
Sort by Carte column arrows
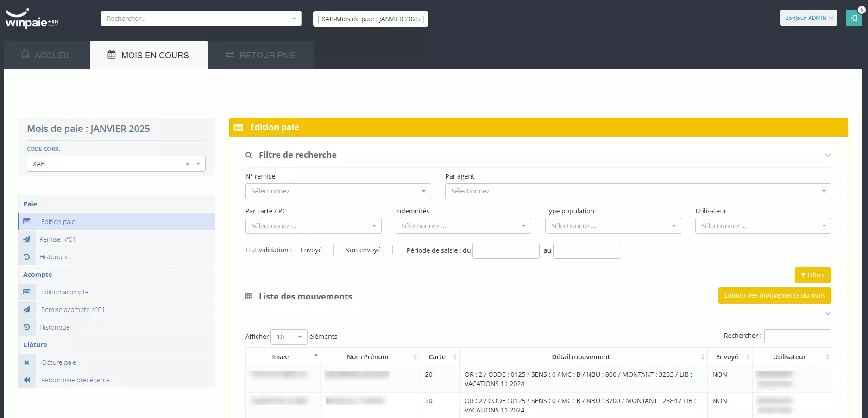coord(455,357)
